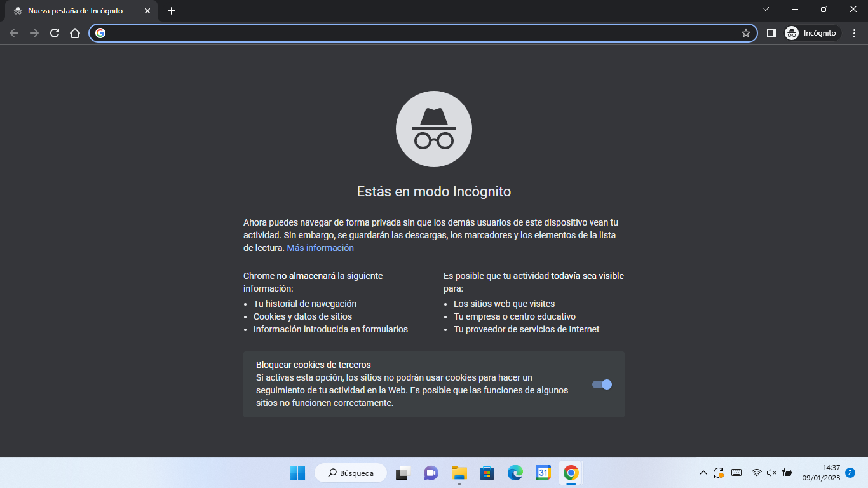
Task: Open the side panel icon
Action: [771, 33]
